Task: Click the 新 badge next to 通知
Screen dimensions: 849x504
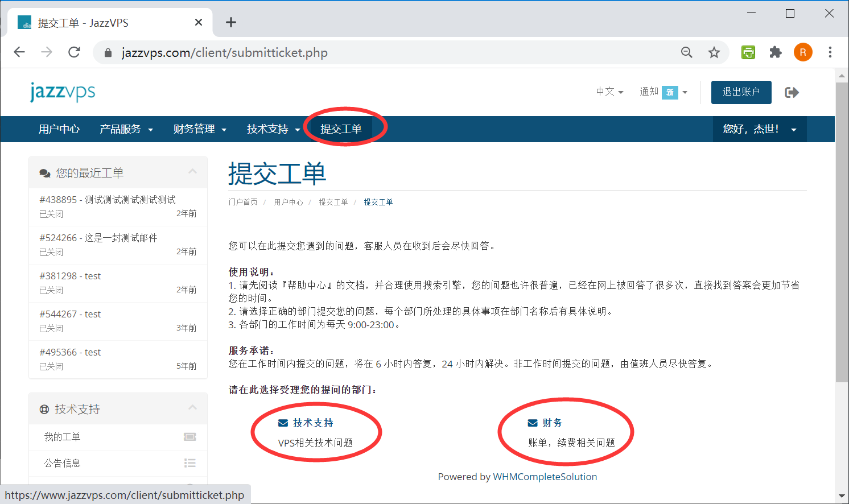Action: click(x=670, y=92)
